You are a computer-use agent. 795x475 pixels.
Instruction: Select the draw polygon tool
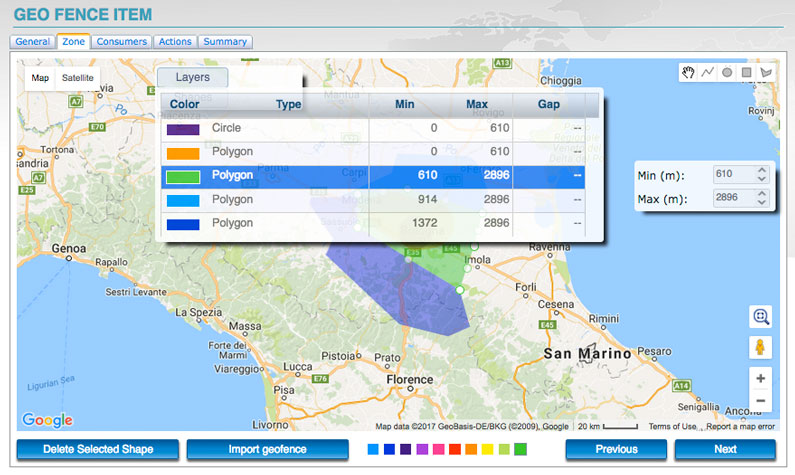click(x=766, y=72)
